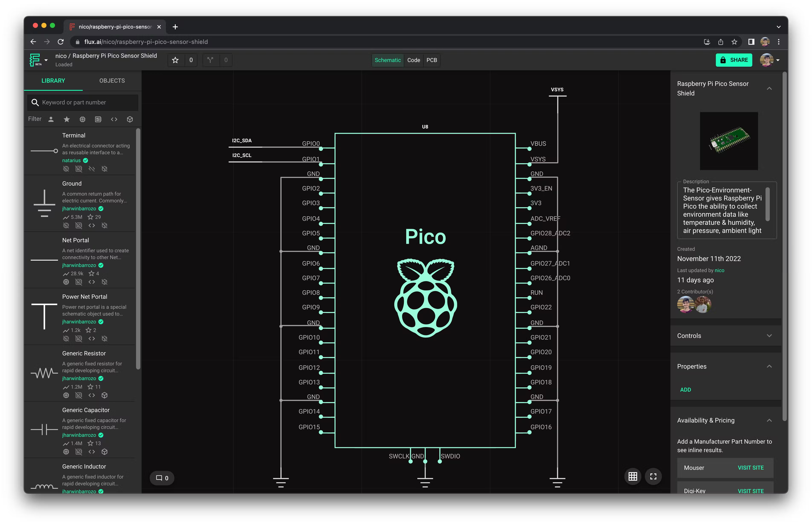Collapse the Properties section
The image size is (812, 525).
[x=769, y=366]
